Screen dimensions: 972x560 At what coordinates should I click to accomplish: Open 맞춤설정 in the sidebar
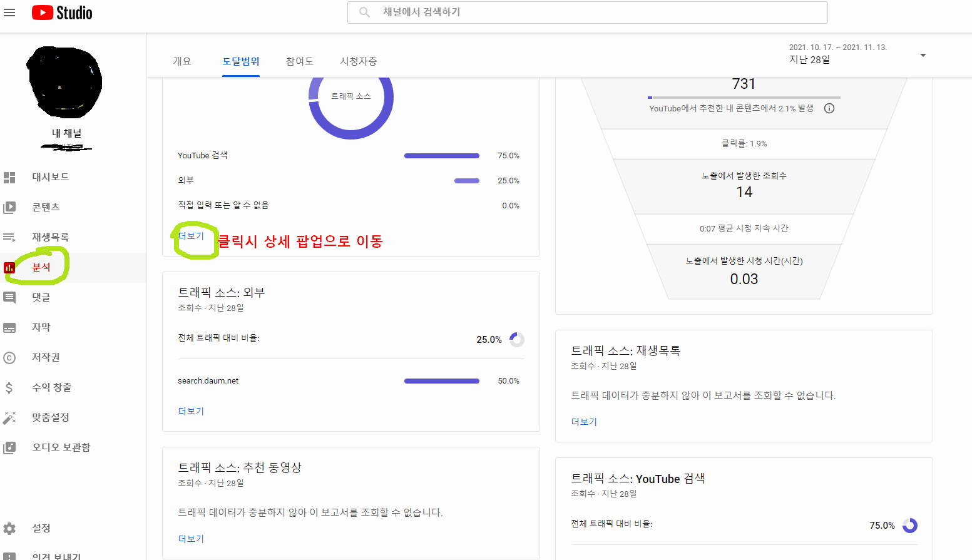click(x=51, y=417)
